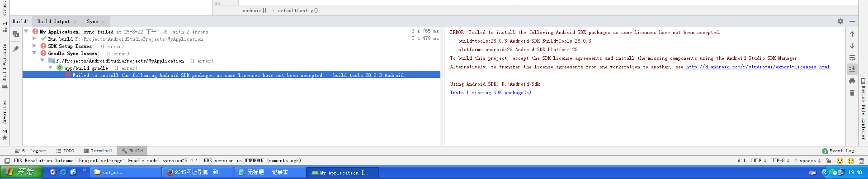
Task: Show more quick launch items chevron
Action: [84, 170]
